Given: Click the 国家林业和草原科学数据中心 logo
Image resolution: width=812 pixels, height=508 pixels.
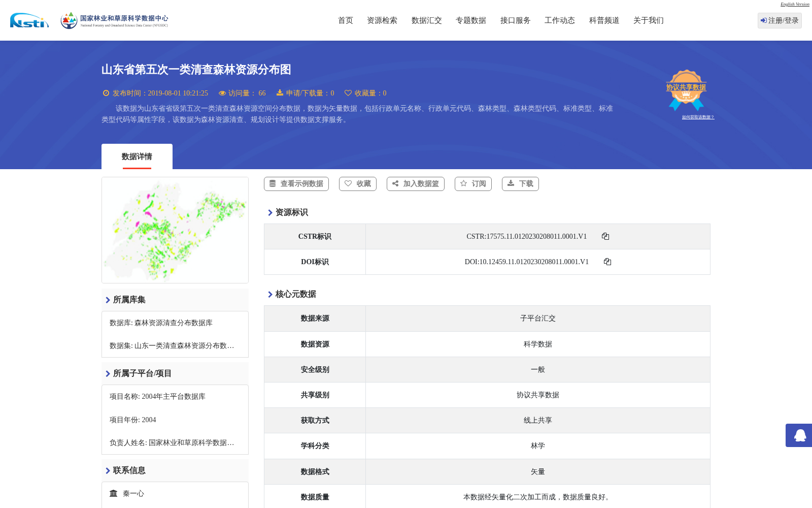Looking at the screenshot, I should coord(114,20).
